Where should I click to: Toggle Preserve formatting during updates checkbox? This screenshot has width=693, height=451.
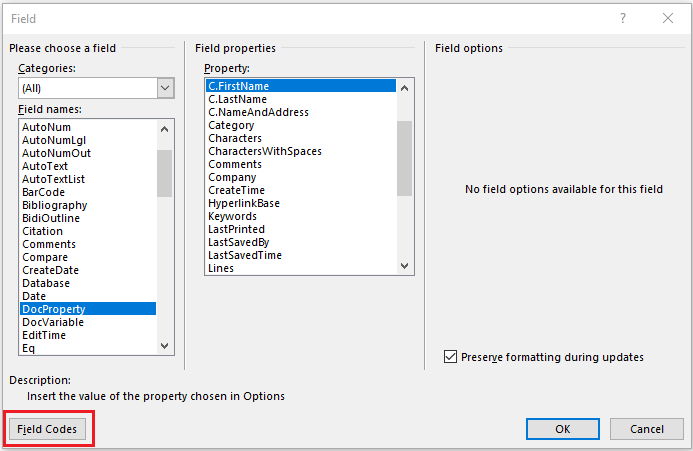pyautogui.click(x=450, y=356)
